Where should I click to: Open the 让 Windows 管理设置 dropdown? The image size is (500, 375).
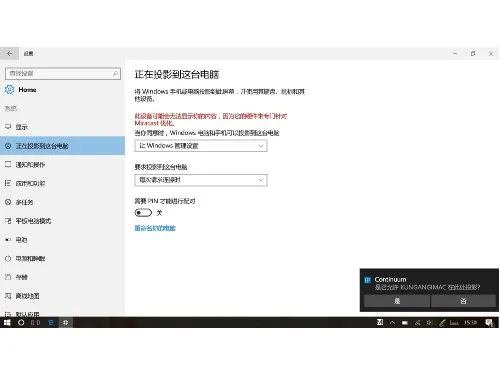pos(201,146)
